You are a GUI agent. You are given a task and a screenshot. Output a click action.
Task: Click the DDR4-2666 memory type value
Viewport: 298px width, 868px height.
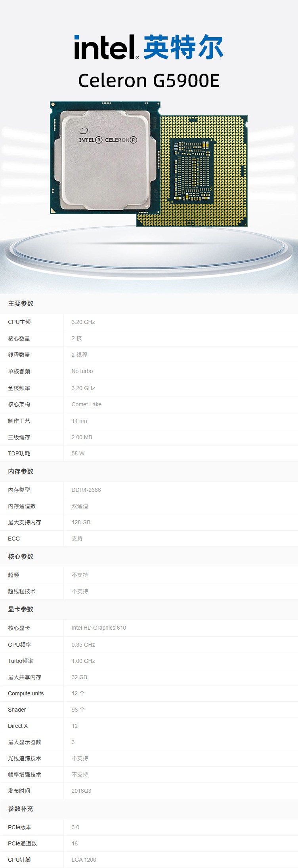pyautogui.click(x=86, y=490)
